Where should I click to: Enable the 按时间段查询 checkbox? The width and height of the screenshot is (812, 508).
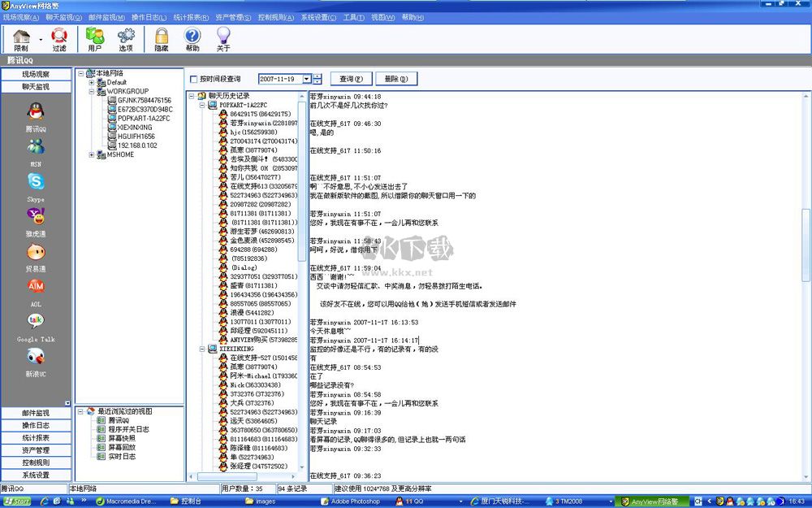[x=193, y=80]
